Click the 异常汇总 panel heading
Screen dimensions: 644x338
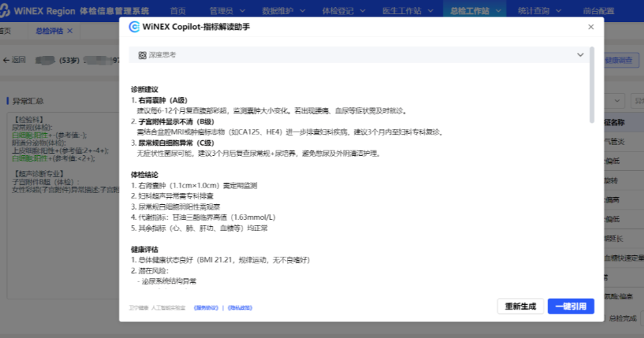click(x=28, y=101)
